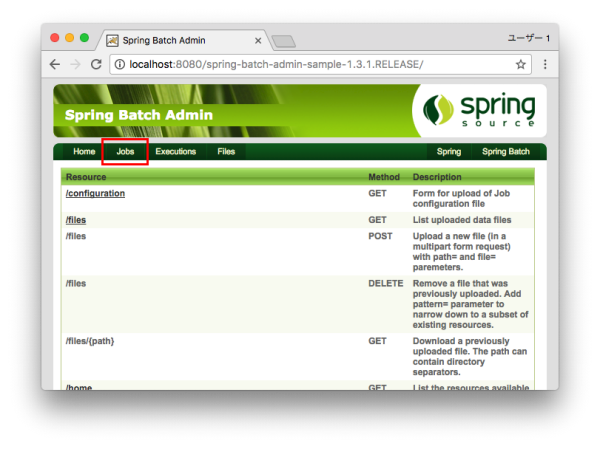Viewport: 600px width, 449px height.
Task: Close the Spring Batch Admin tab
Action: click(258, 41)
